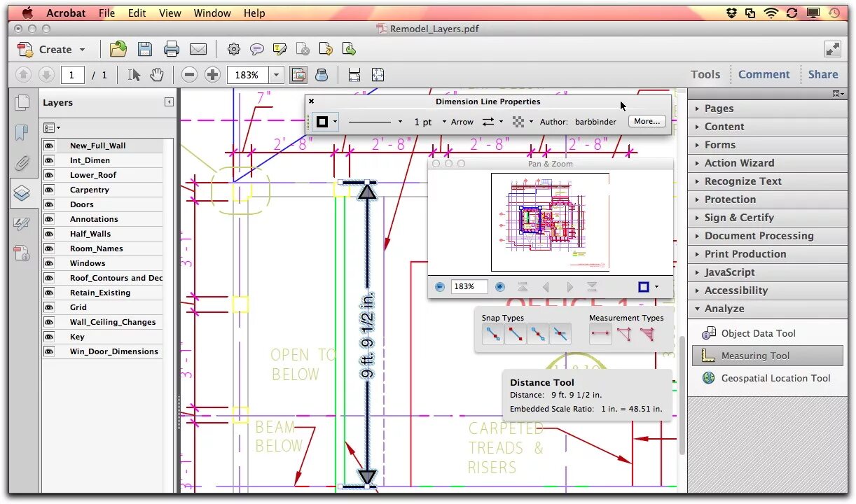Image resolution: width=856 pixels, height=504 pixels.
Task: Open the Edit menu
Action: tap(137, 13)
